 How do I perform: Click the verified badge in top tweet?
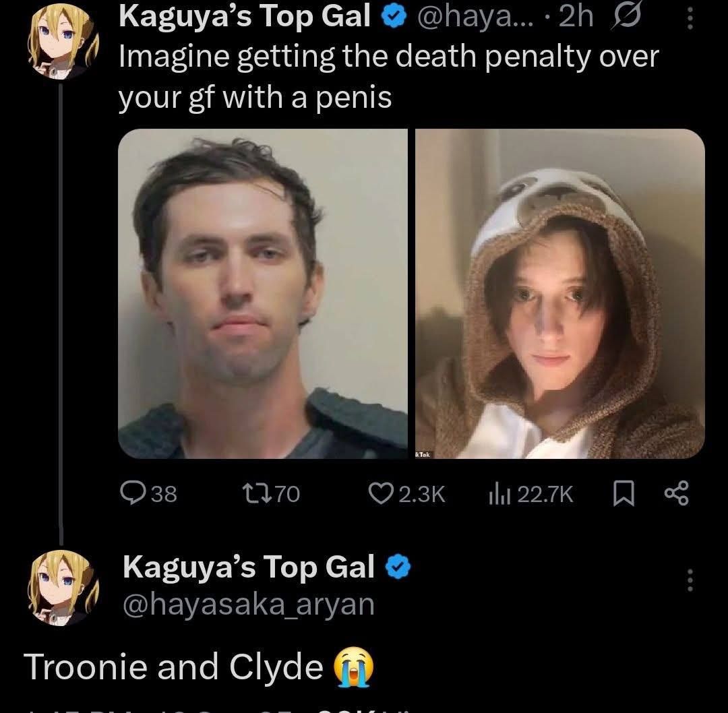pos(394,18)
